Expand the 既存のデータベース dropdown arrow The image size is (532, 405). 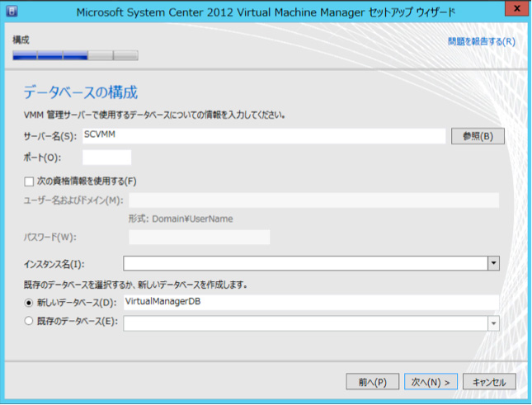pyautogui.click(x=493, y=323)
